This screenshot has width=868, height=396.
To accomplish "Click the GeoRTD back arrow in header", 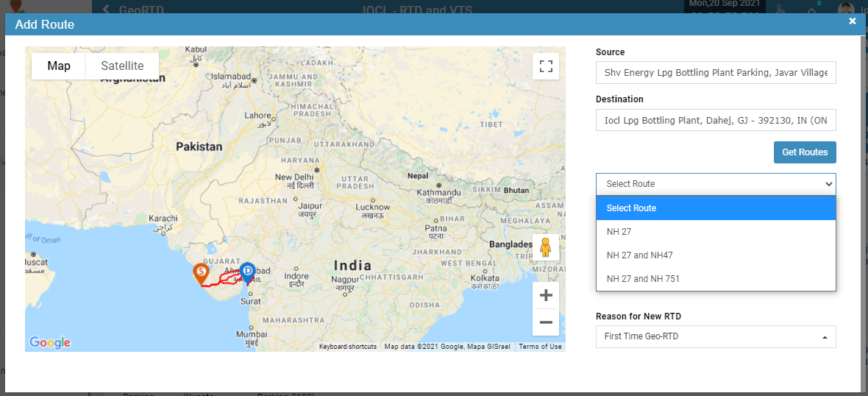I will (107, 8).
